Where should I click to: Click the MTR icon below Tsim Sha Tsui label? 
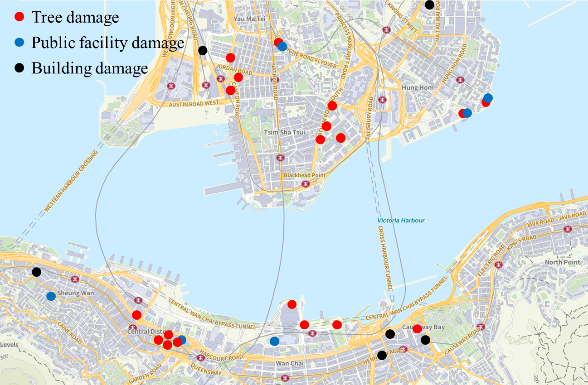pos(281,158)
